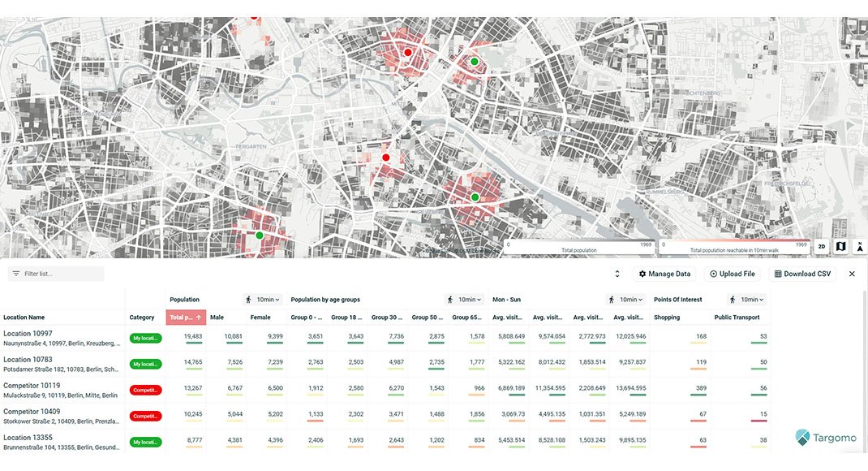
Task: Click the table icon in Download CSV
Action: click(778, 274)
